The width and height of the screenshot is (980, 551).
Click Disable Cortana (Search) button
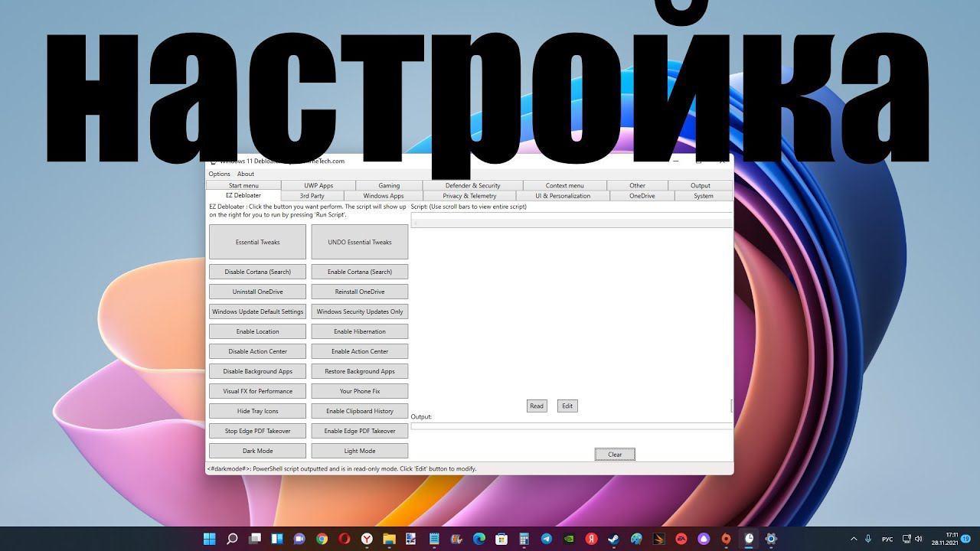pos(257,272)
